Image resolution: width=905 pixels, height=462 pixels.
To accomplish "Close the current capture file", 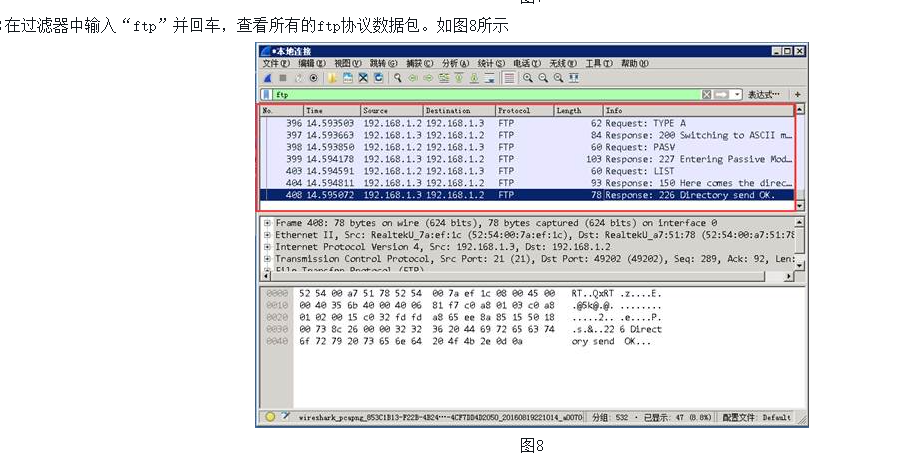I will (363, 78).
